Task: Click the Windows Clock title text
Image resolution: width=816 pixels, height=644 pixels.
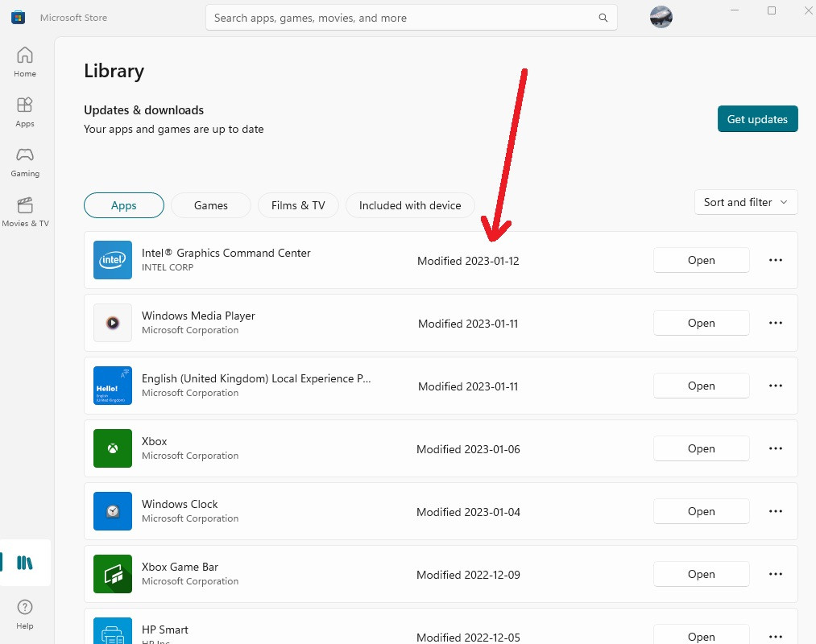Action: point(180,504)
